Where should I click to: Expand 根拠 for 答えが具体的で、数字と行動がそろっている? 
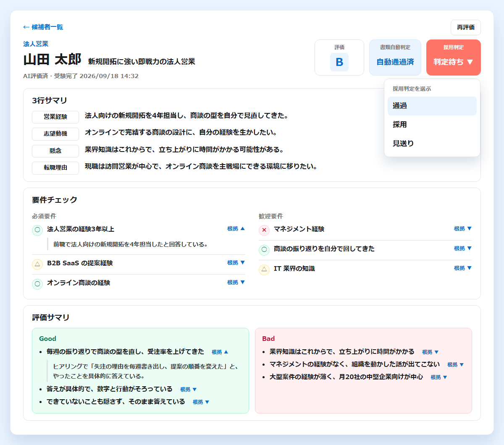pos(189,390)
